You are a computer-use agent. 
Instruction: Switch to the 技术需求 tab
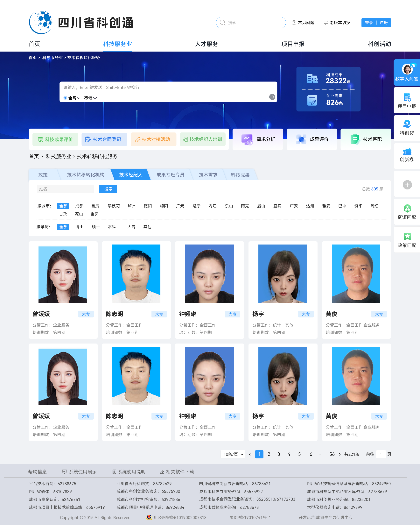208,175
